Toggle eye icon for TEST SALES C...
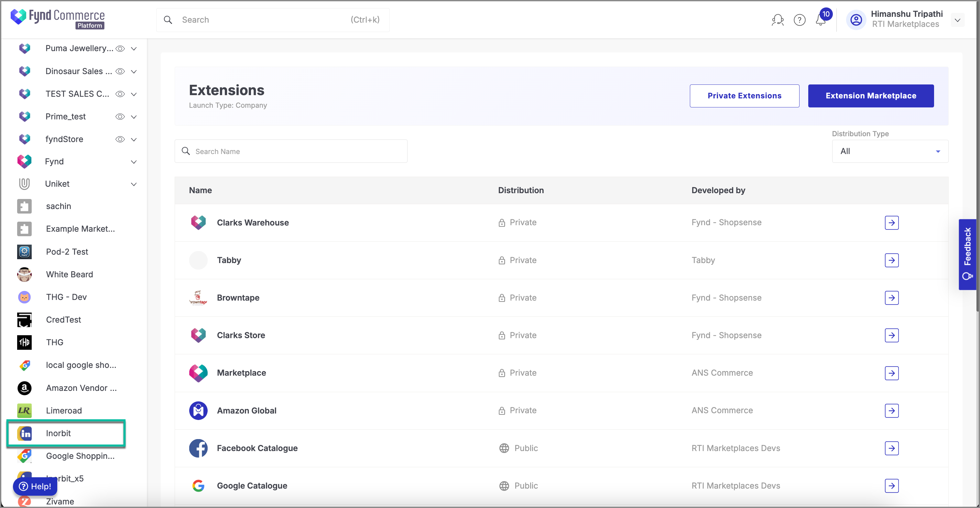This screenshot has height=508, width=980. coord(120,94)
